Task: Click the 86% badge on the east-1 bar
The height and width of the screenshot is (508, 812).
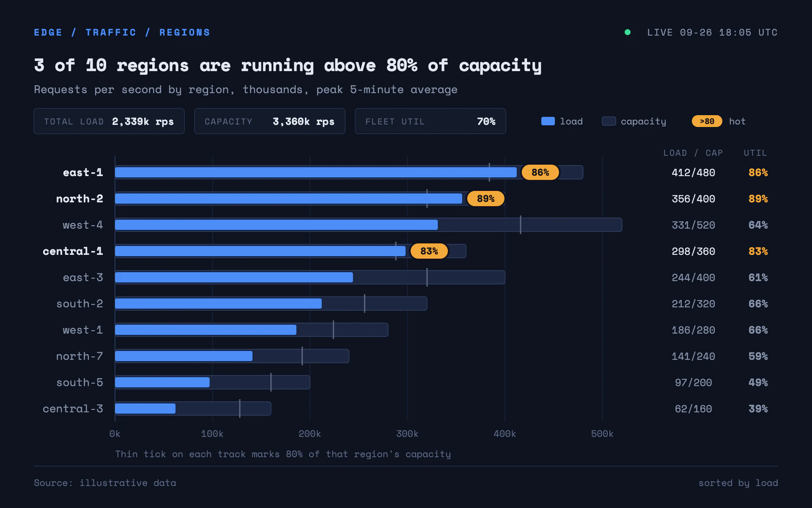Action: tap(540, 172)
